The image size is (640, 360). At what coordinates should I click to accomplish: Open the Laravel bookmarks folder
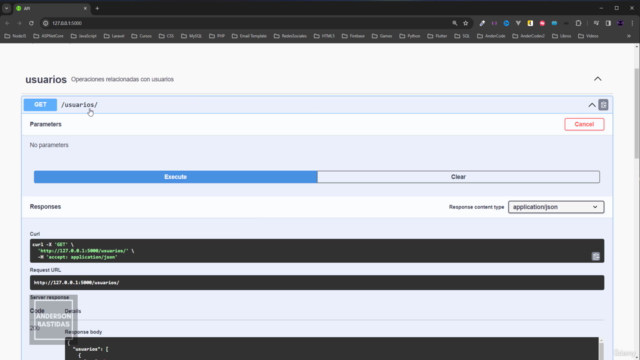[x=114, y=36]
